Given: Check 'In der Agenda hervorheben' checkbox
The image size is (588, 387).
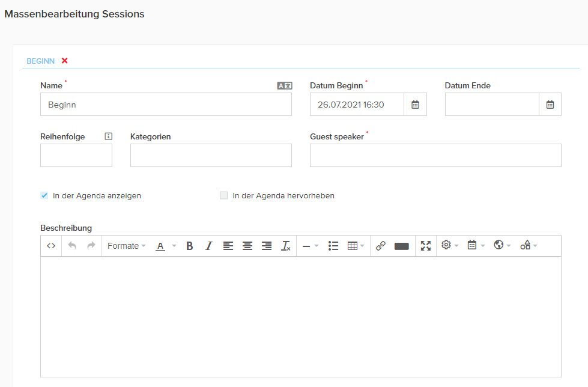Looking at the screenshot, I should tap(224, 195).
